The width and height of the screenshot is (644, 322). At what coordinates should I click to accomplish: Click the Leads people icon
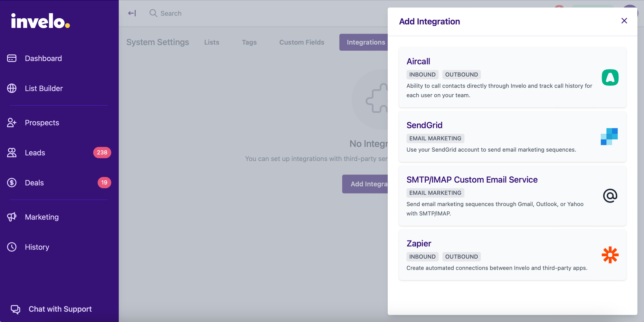pos(12,153)
